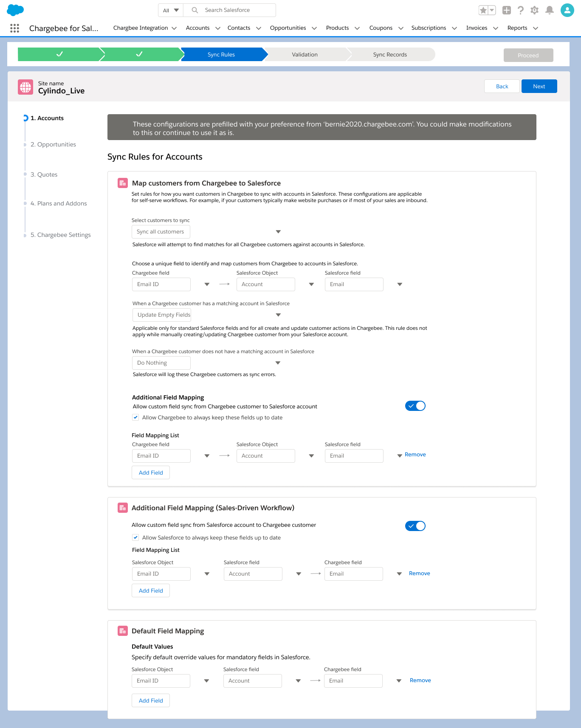
Task: Click the Proceed button
Action: (528, 55)
